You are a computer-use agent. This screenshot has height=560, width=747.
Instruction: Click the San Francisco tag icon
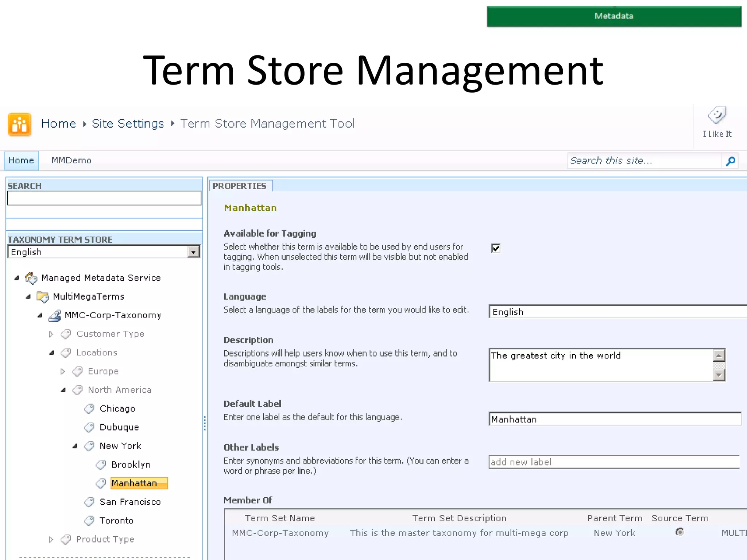tap(89, 502)
